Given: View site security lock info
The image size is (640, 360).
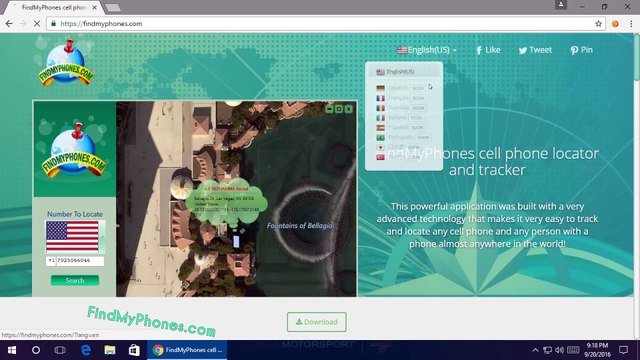Looking at the screenshot, I should pos(53,24).
